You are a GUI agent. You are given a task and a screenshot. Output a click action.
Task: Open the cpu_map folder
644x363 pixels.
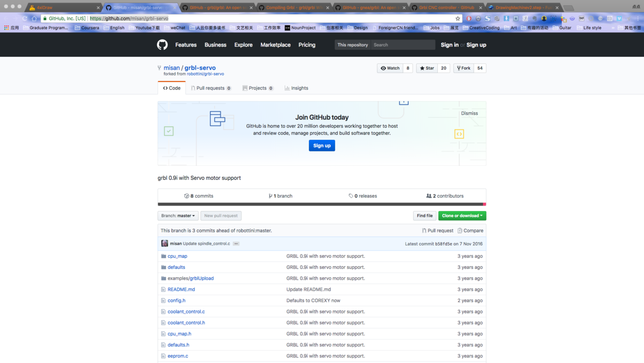click(x=177, y=256)
